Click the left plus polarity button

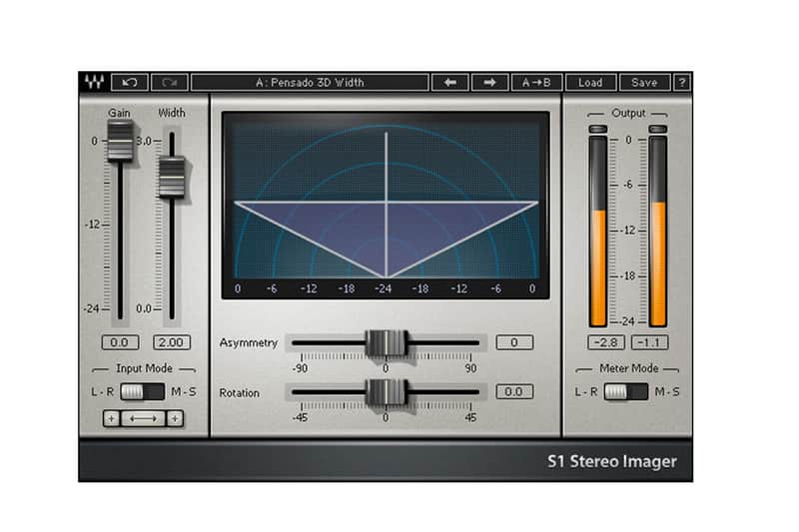point(111,418)
